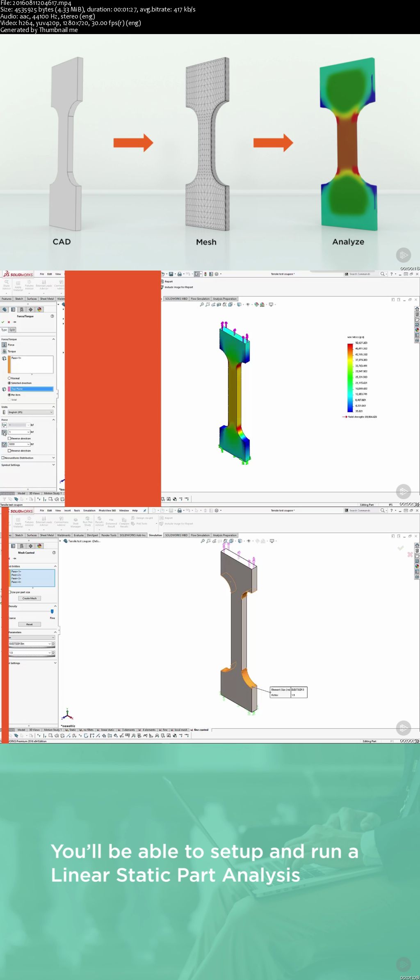420x980 pixels.
Task: Open the mesh unit dropdown under Parameters
Action: click(32, 637)
